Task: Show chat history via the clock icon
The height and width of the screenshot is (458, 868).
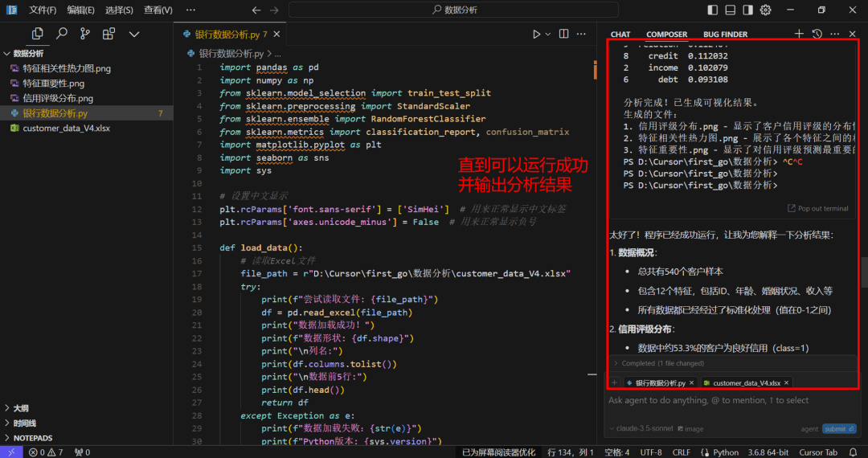Action: pos(817,34)
